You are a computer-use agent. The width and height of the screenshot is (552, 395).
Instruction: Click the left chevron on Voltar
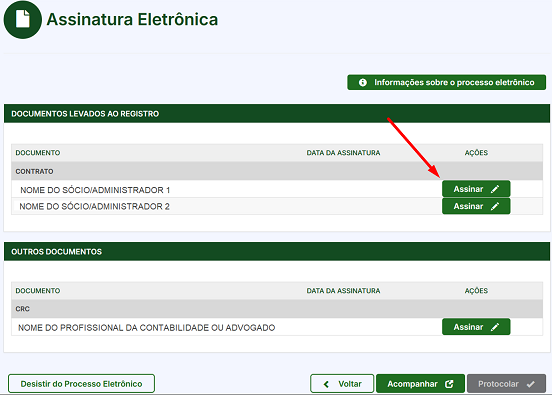coord(326,384)
